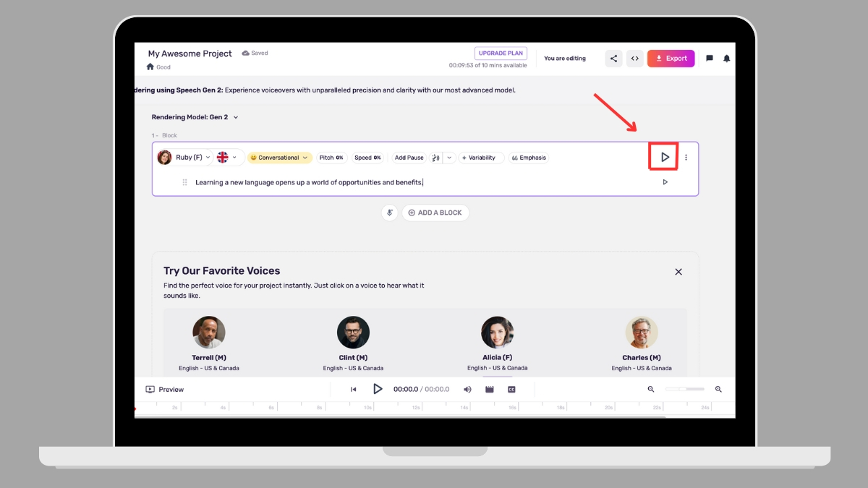Image resolution: width=868 pixels, height=488 pixels.
Task: Click the microphone record icon
Action: point(389,213)
